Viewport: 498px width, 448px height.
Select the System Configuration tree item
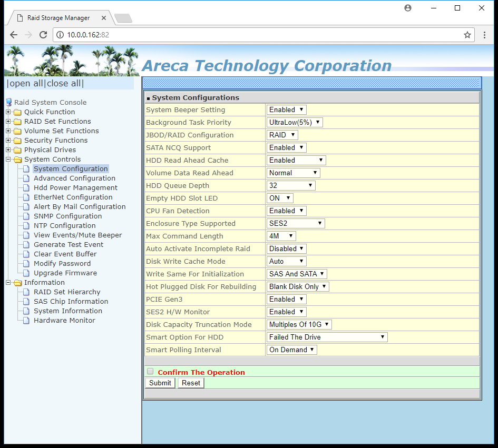coord(71,169)
